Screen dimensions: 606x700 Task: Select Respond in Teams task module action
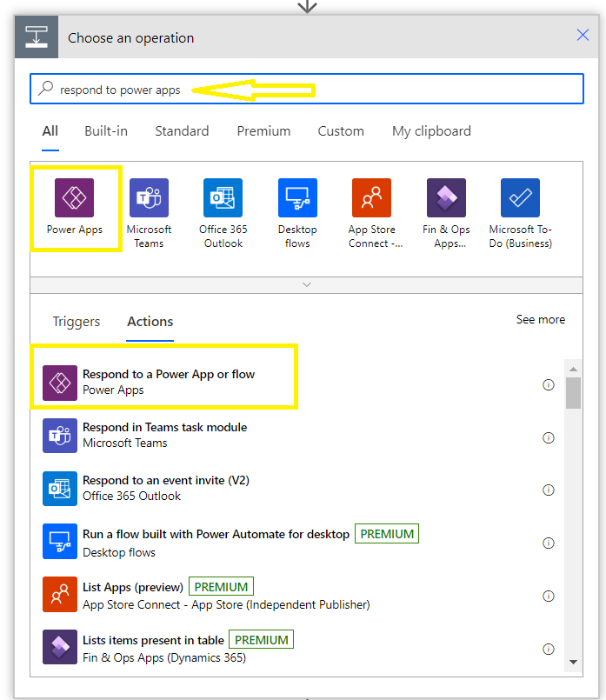(x=164, y=435)
